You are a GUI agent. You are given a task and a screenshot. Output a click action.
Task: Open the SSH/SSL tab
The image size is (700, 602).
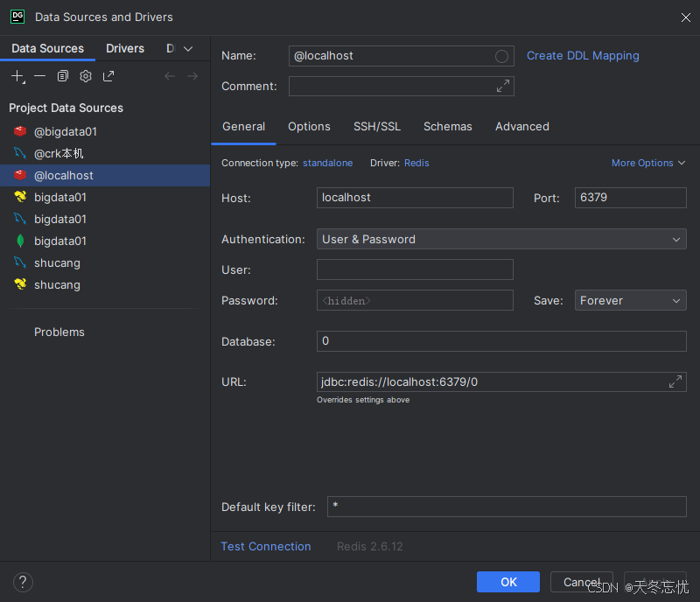pos(377,127)
